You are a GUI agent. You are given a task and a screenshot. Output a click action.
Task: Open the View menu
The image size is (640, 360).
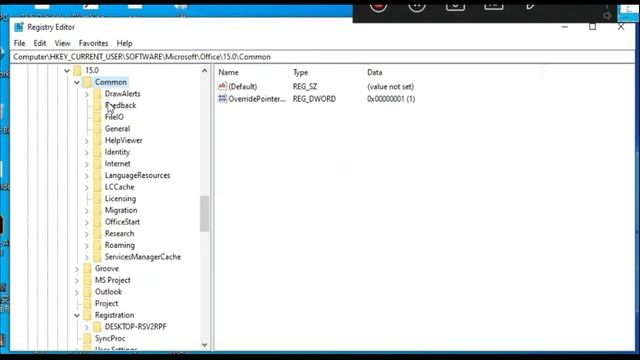62,43
